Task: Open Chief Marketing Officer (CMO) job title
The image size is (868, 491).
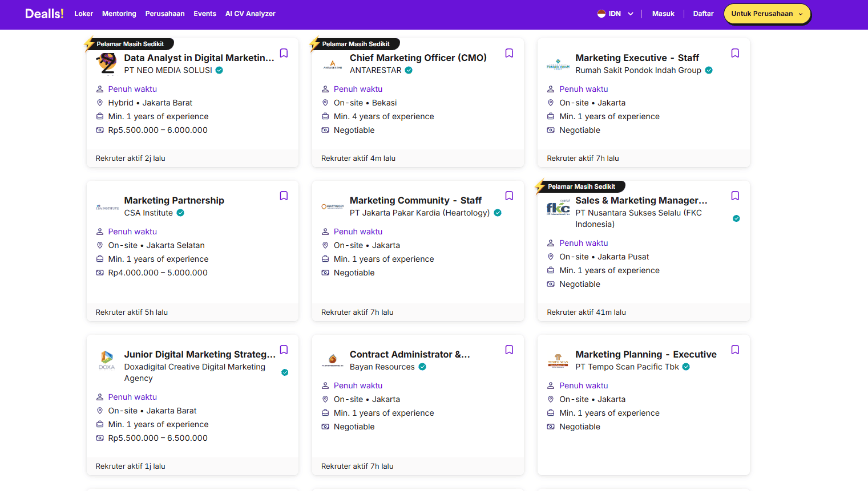Action: (x=418, y=58)
